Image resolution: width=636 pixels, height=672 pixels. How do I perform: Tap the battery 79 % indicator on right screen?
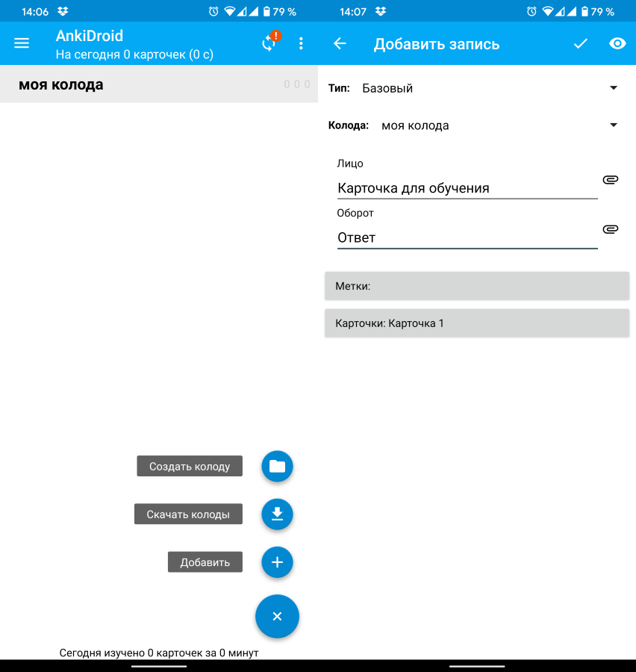pos(597,11)
